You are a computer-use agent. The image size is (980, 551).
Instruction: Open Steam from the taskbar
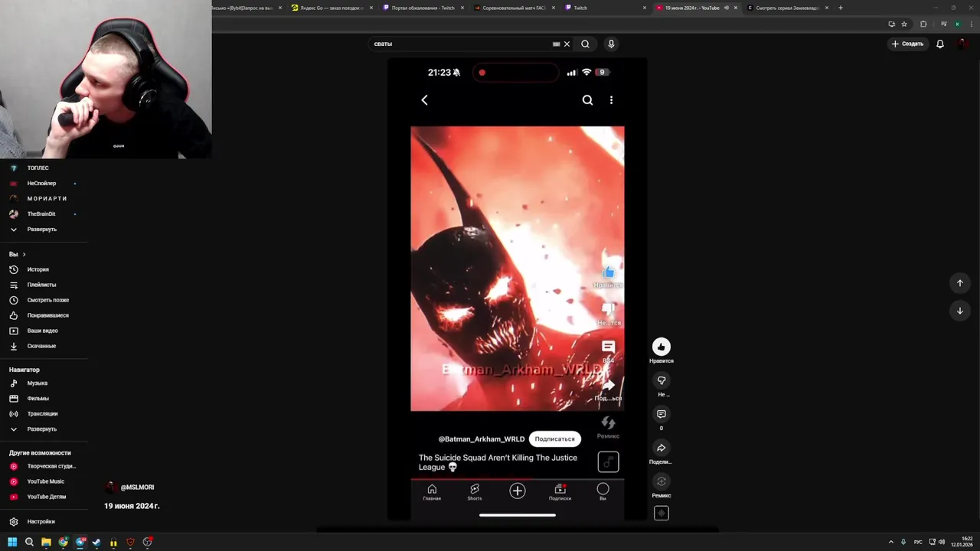96,542
